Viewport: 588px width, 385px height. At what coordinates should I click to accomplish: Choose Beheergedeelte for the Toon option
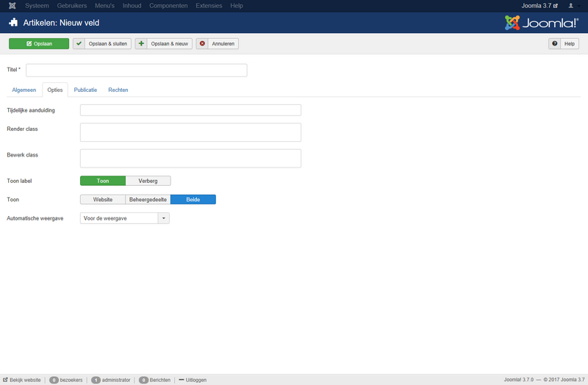(x=148, y=199)
